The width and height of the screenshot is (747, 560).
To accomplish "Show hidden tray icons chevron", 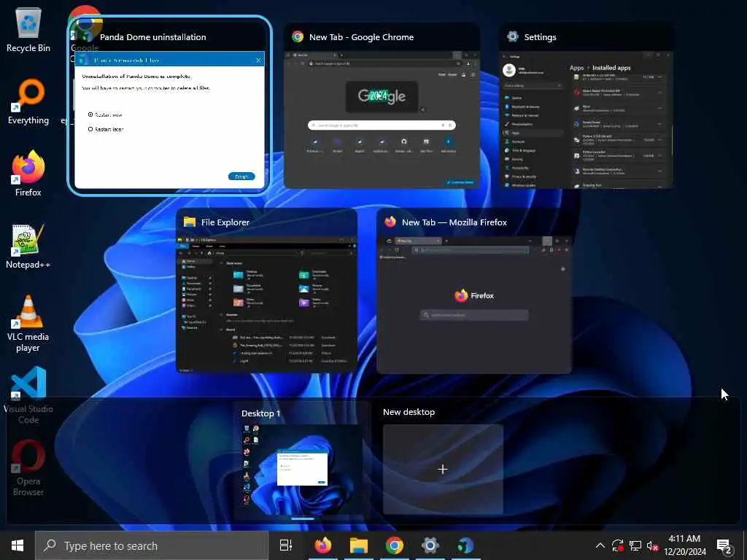I will pyautogui.click(x=600, y=545).
